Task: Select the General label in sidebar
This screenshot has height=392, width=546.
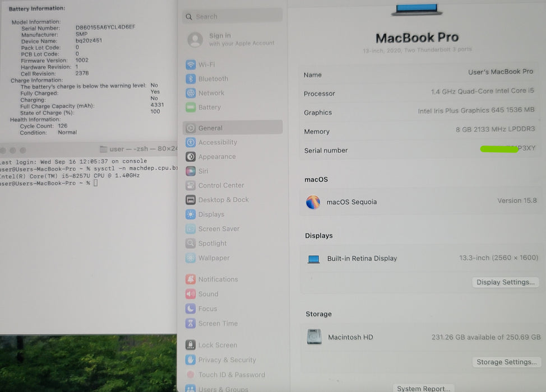Action: (210, 128)
